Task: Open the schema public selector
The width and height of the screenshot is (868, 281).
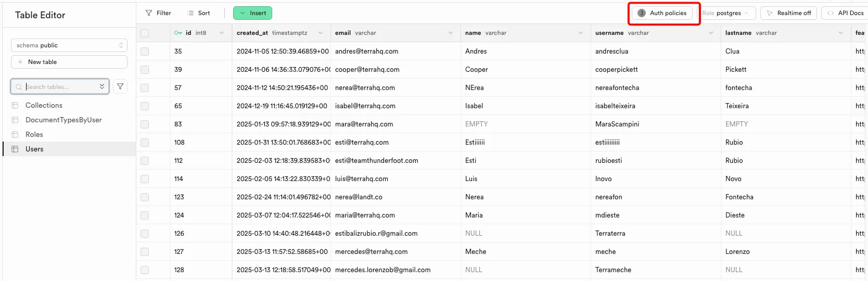Action: [x=69, y=45]
